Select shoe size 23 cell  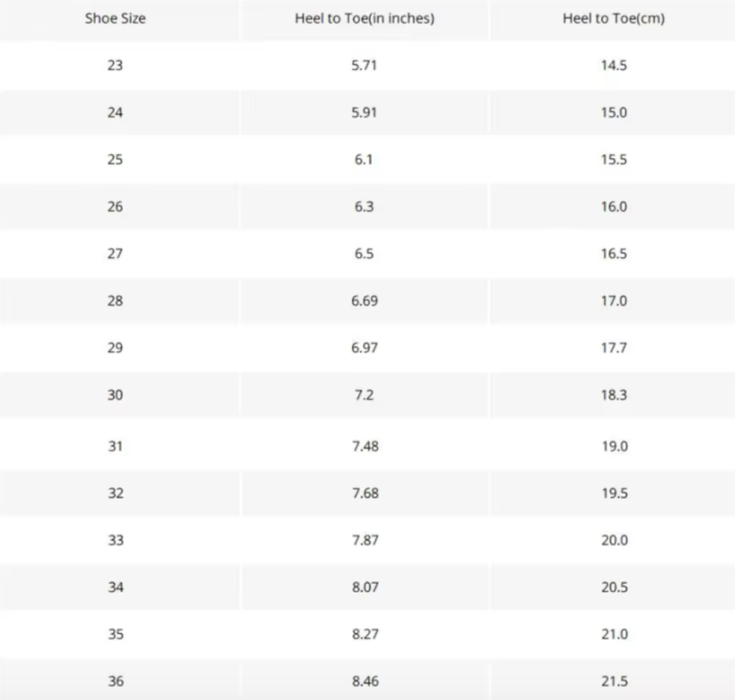tap(115, 65)
